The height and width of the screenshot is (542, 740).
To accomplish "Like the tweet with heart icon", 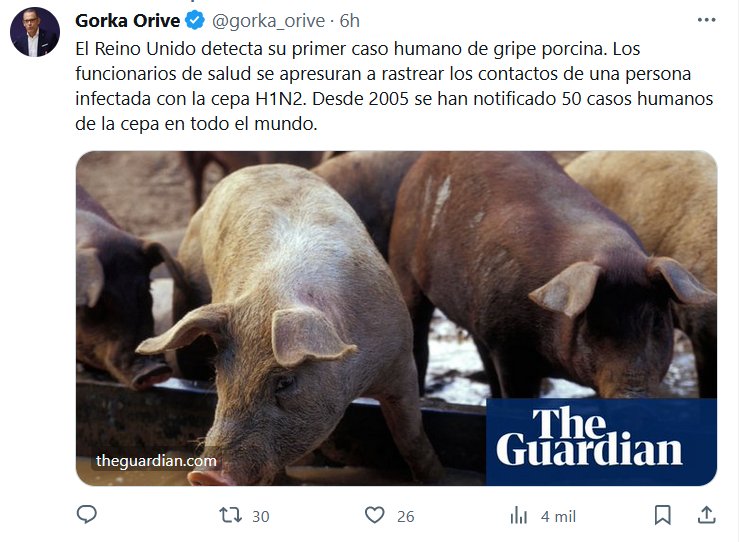I will (375, 515).
